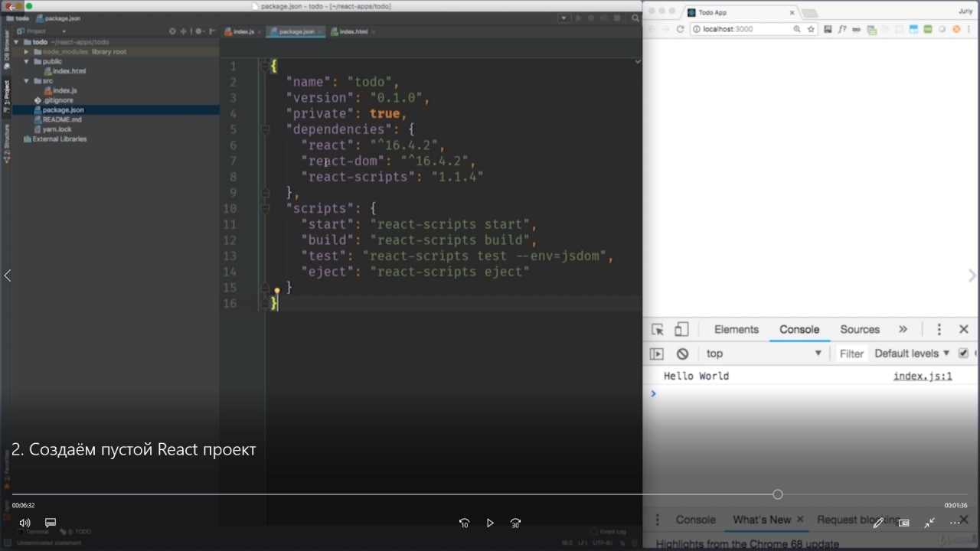This screenshot has width=980, height=551.
Task: Collapse the todo project root folder
Action: [x=18, y=42]
